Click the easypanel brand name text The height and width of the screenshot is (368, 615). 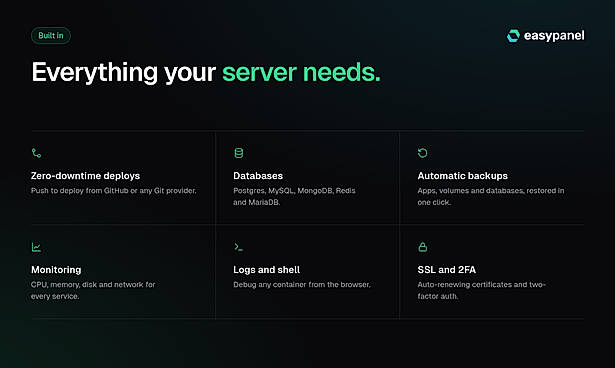pos(554,36)
